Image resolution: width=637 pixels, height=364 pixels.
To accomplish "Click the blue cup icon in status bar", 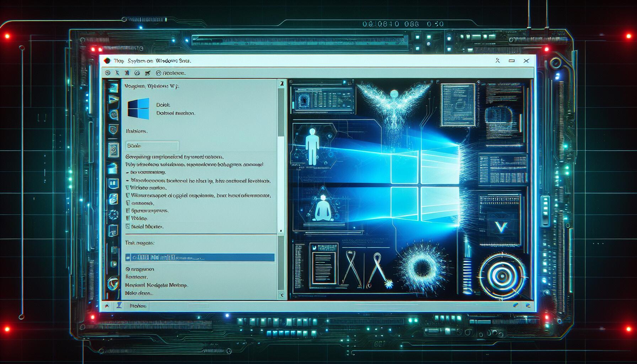I will [x=119, y=305].
